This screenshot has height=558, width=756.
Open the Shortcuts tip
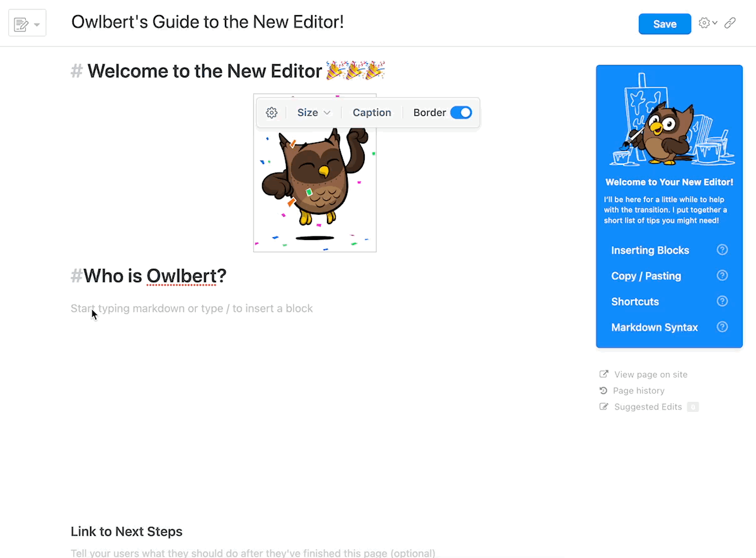(635, 302)
